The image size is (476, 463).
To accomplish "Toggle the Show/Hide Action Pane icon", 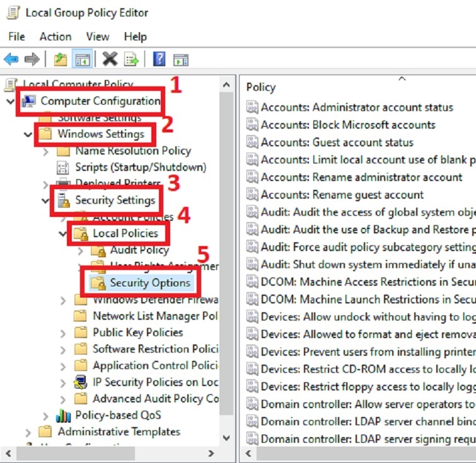I will click(181, 59).
